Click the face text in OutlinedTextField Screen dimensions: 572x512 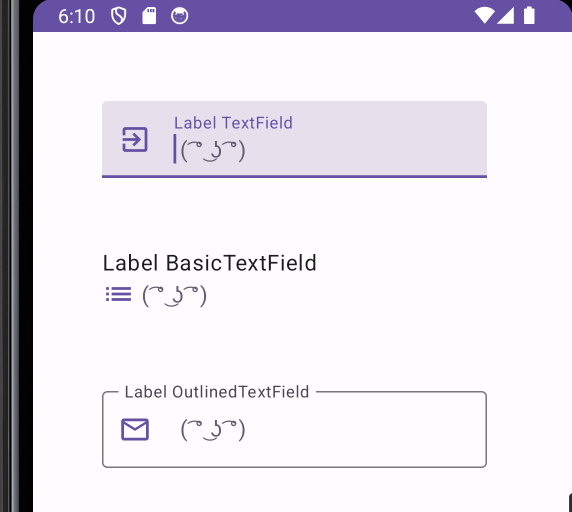click(213, 430)
